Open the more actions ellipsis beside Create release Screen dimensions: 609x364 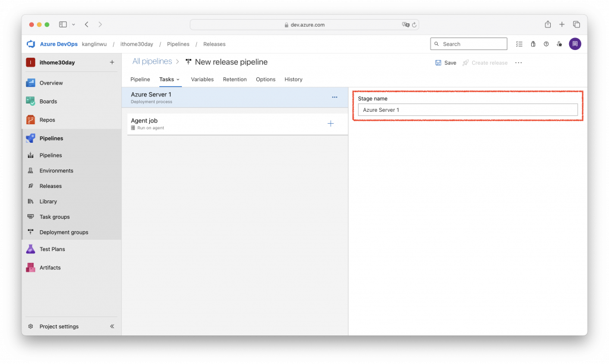point(519,62)
